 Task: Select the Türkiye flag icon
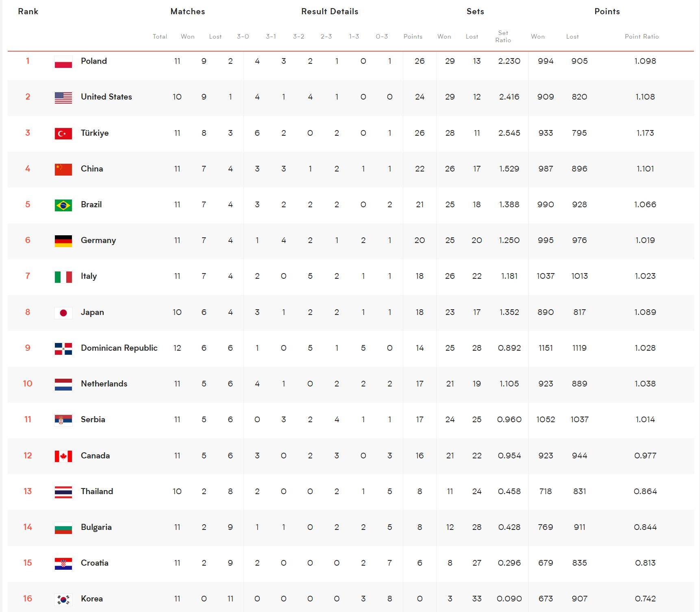click(63, 133)
